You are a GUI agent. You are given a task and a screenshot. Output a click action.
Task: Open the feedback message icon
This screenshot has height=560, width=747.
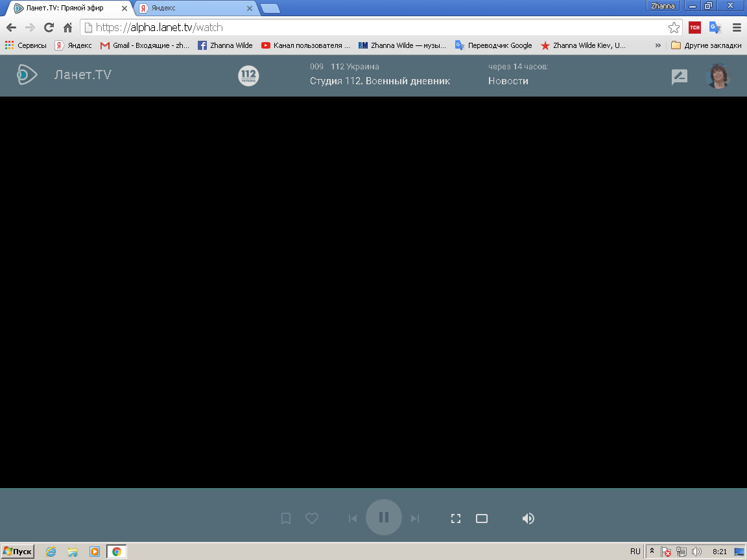[679, 77]
